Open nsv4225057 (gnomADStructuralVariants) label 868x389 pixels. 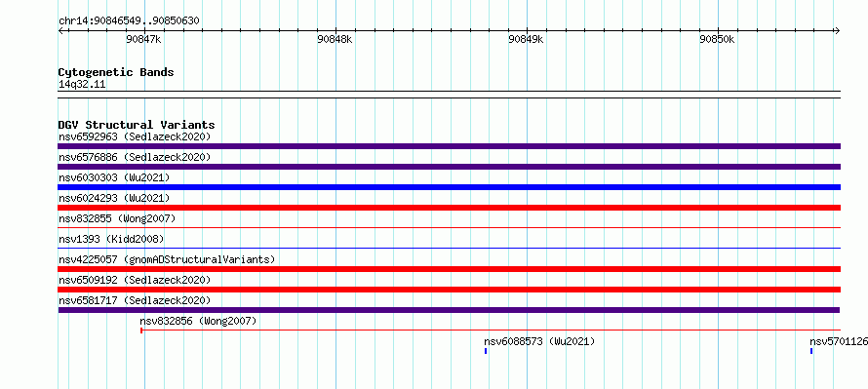click(167, 259)
